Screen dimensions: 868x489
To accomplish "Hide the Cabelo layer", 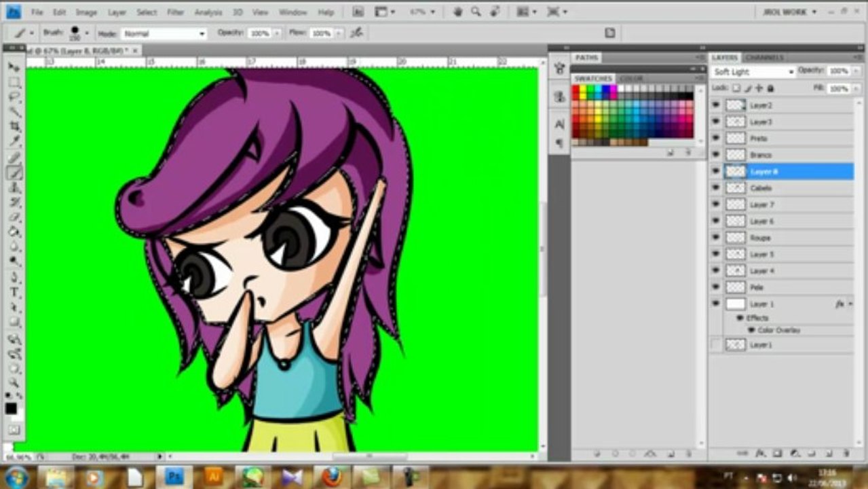I will coord(715,187).
